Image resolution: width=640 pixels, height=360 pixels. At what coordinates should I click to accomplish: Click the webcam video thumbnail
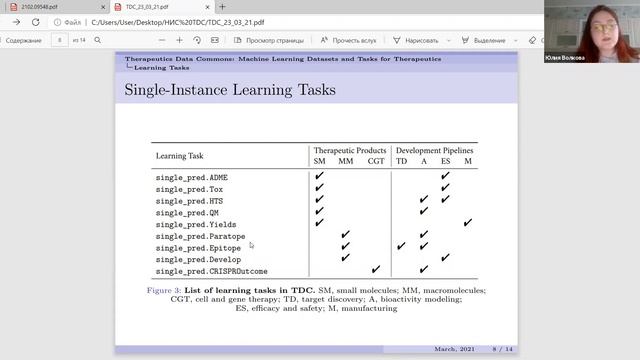pyautogui.click(x=592, y=31)
